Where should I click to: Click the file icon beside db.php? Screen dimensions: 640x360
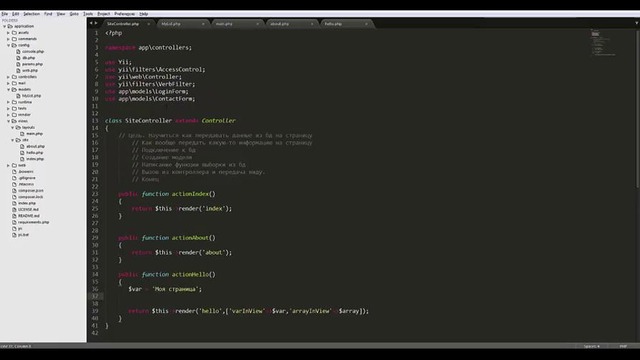click(x=18, y=58)
